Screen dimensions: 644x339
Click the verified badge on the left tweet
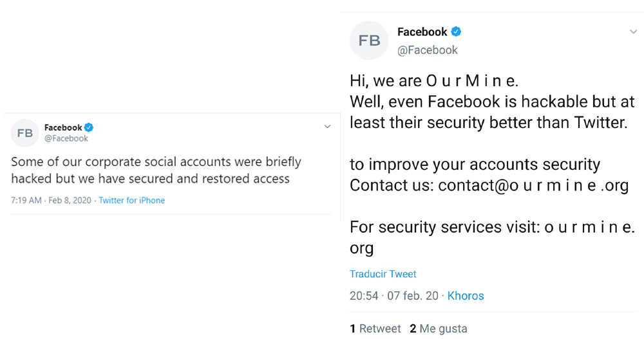[90, 127]
